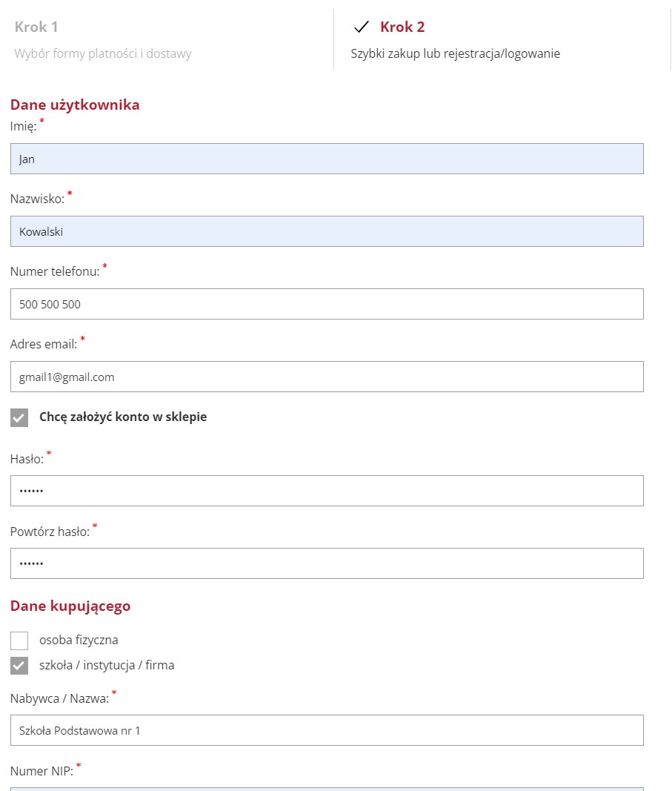Click the 'Wybór formy płatności i dostawy' text
The height and width of the screenshot is (791, 672).
[103, 53]
